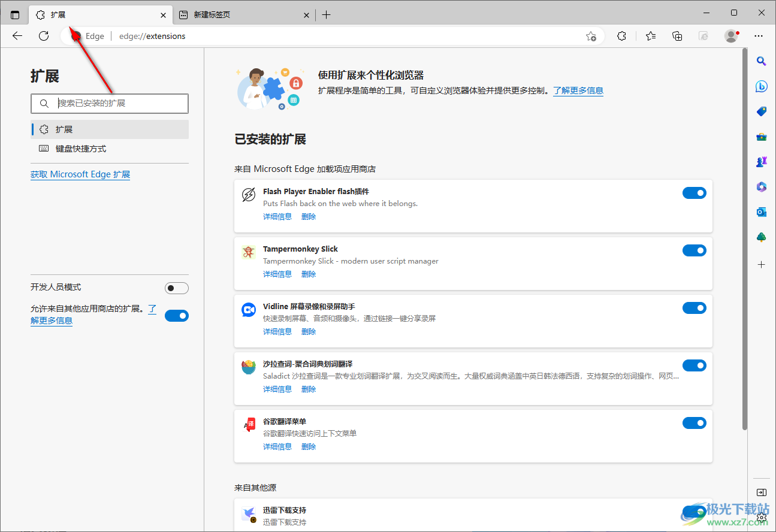Screen dimensions: 776x532
Task: Click 删除 for 沙拉查词
Action: (x=309, y=389)
